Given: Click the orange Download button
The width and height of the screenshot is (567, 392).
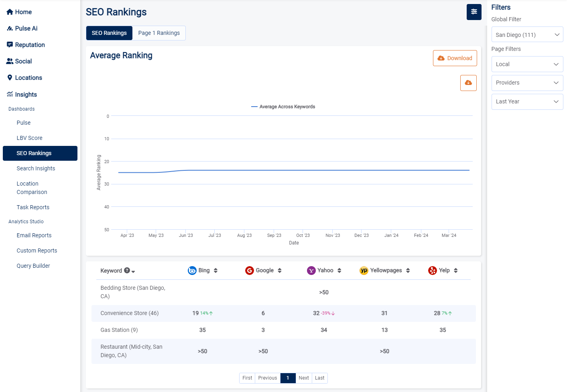Looking at the screenshot, I should [455, 58].
